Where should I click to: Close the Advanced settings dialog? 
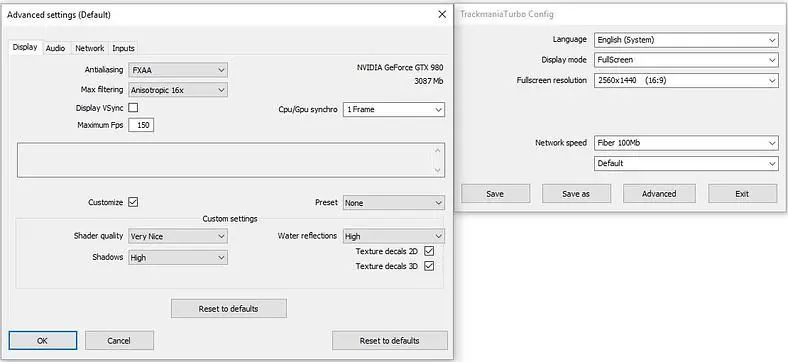click(x=442, y=14)
